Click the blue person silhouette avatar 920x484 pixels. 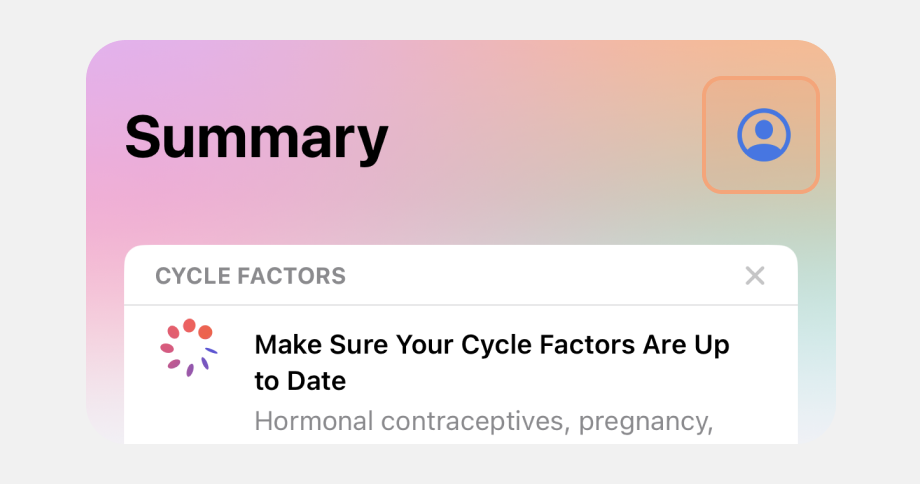tap(763, 135)
